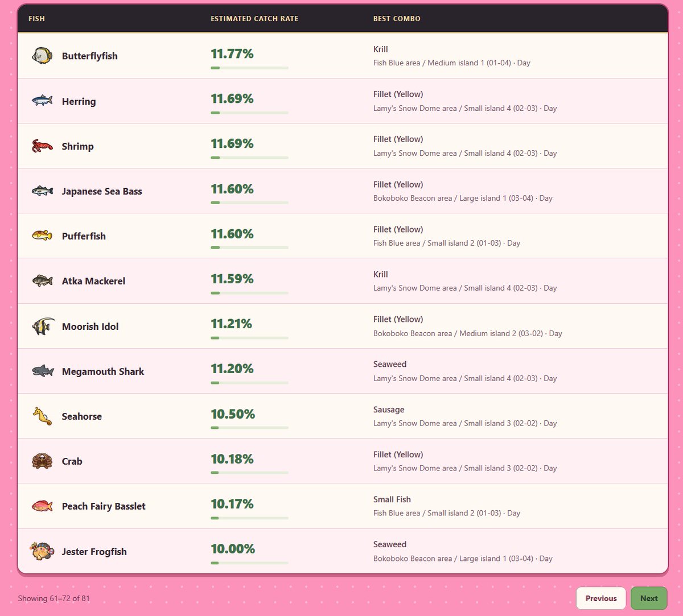The height and width of the screenshot is (616, 683).
Task: Click the Butterflyfish catch rate bar
Action: (x=249, y=68)
